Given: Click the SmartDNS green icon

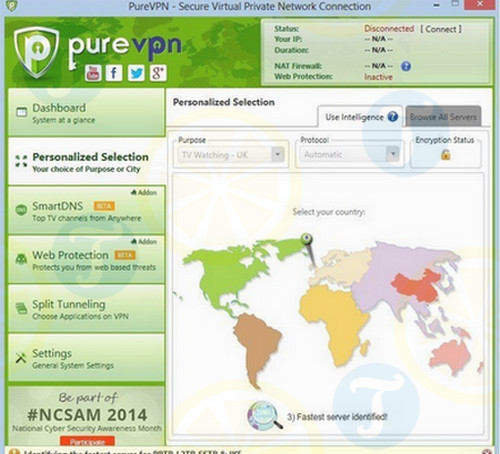Looking at the screenshot, I should point(21,210).
